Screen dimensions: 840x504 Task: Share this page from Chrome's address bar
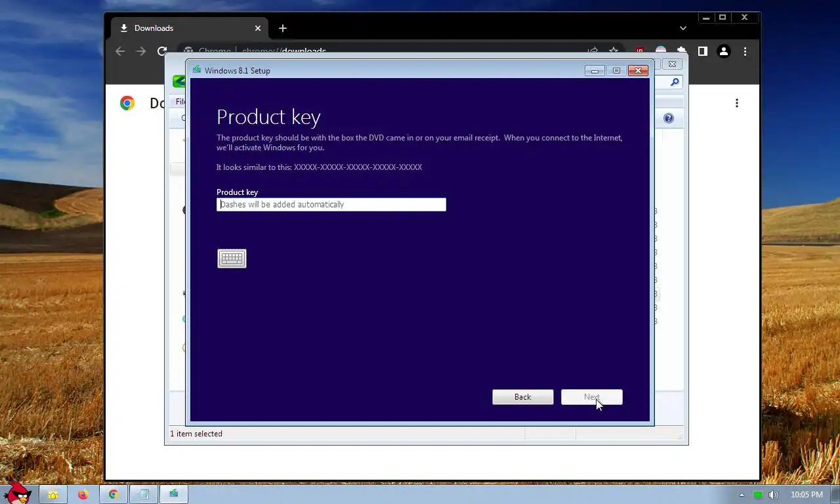pyautogui.click(x=593, y=51)
